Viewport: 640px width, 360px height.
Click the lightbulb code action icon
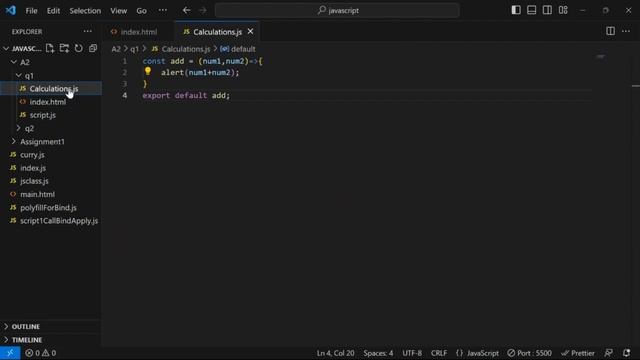click(x=148, y=71)
